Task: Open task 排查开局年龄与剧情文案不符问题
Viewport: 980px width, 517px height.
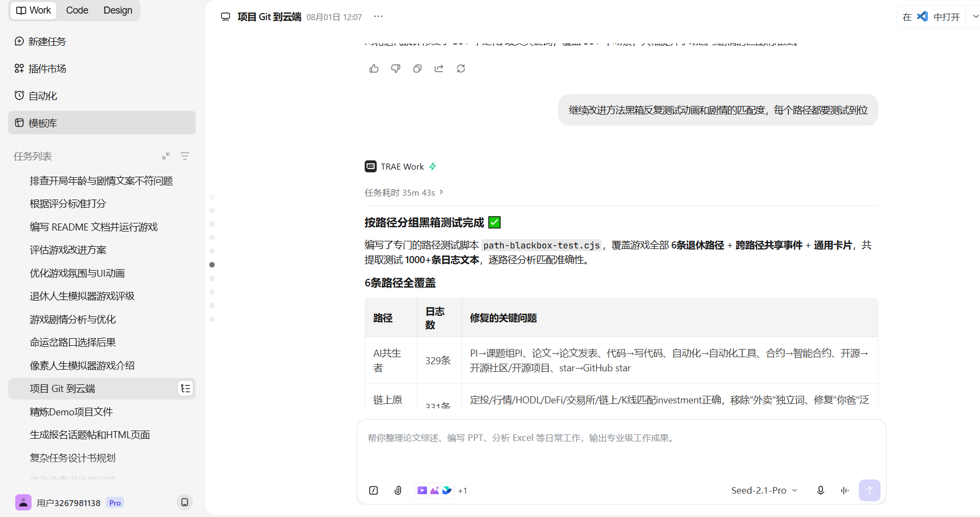Action: [102, 180]
